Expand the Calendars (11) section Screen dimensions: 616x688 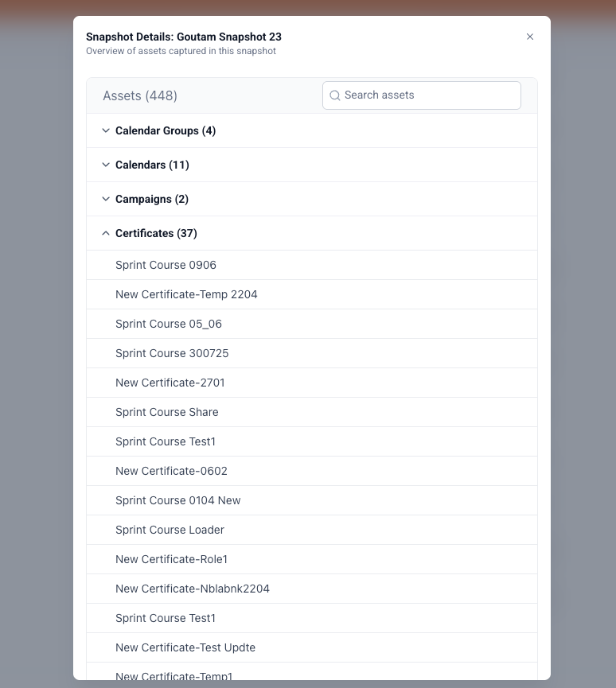pos(152,165)
